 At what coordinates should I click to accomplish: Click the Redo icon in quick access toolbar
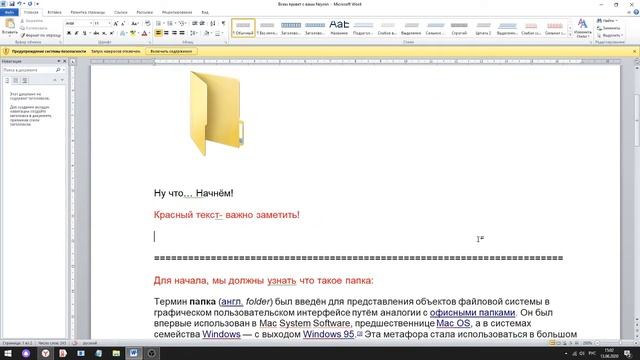coord(30,4)
